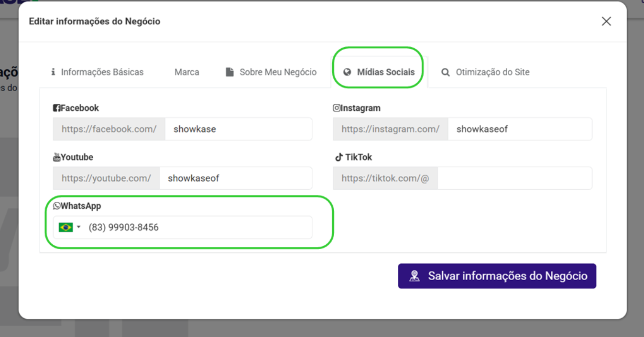Click the Instagram logo icon

[x=337, y=108]
